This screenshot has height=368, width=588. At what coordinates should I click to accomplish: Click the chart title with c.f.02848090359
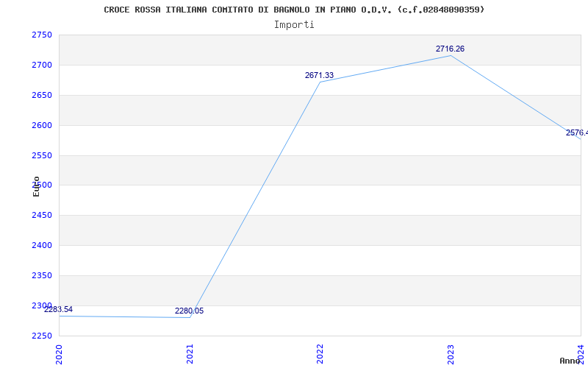click(x=294, y=10)
